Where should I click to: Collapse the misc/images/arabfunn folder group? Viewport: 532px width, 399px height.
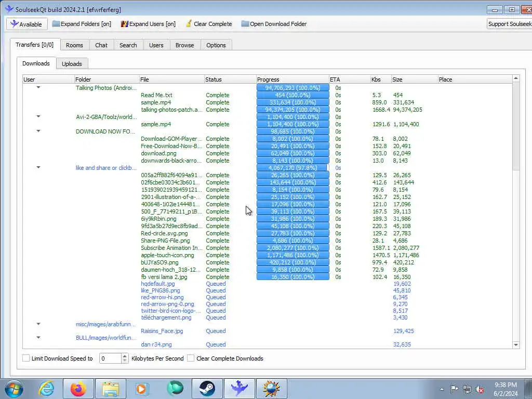[38, 324]
